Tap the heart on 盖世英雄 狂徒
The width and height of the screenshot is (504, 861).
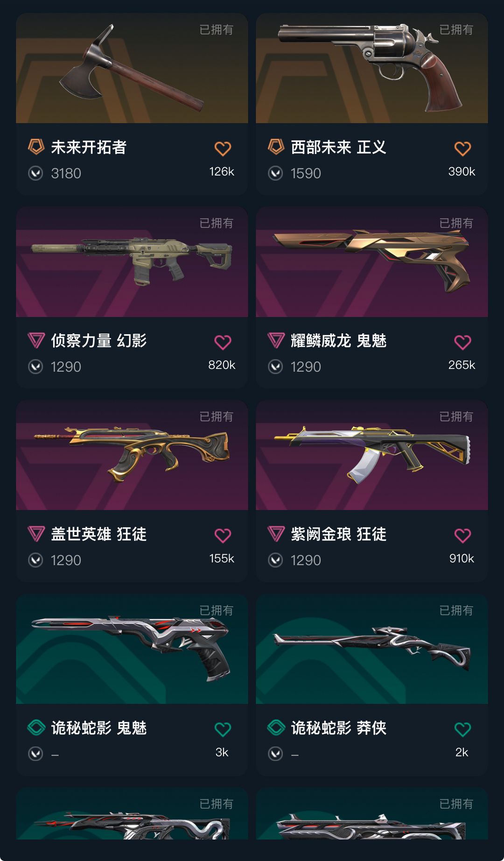pyautogui.click(x=223, y=536)
